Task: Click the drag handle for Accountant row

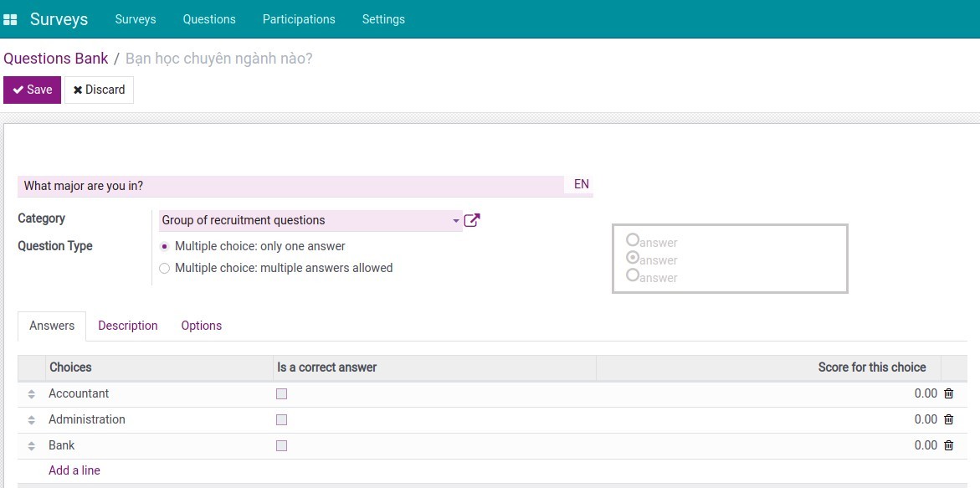Action: [x=31, y=393]
